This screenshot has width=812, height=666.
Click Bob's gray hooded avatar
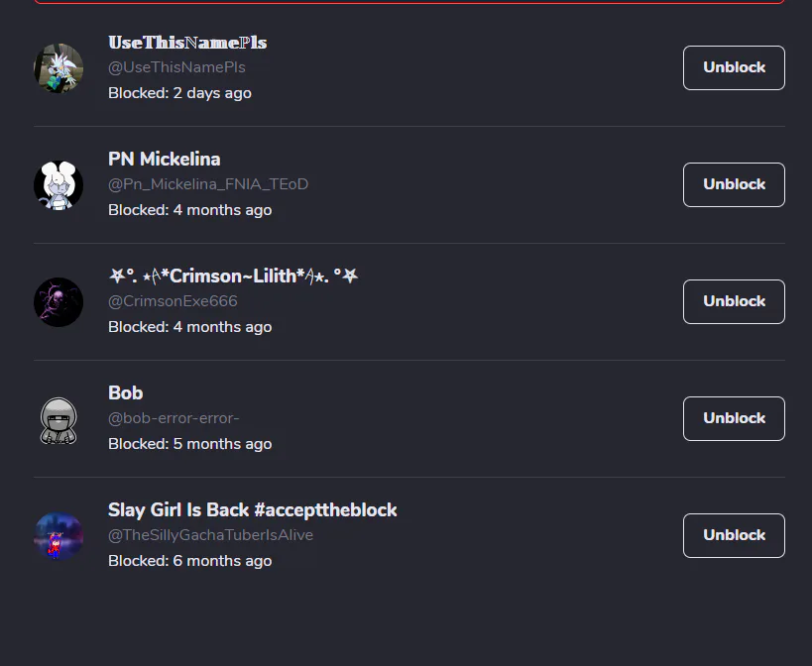click(58, 419)
